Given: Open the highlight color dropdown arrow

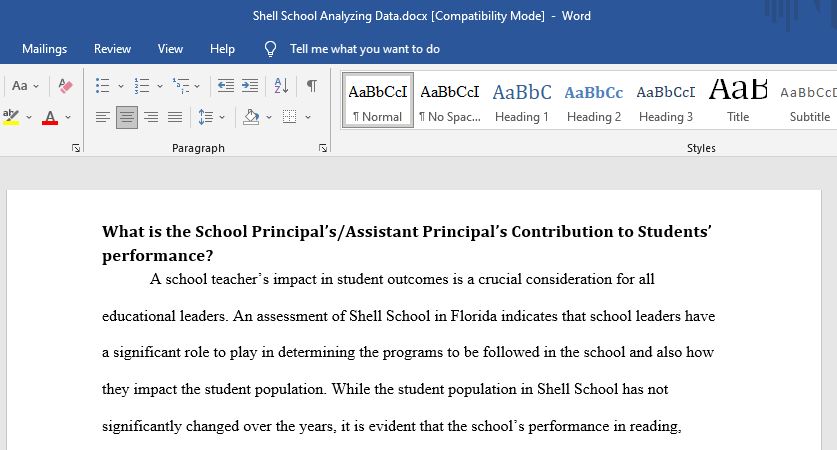Looking at the screenshot, I should tap(29, 117).
